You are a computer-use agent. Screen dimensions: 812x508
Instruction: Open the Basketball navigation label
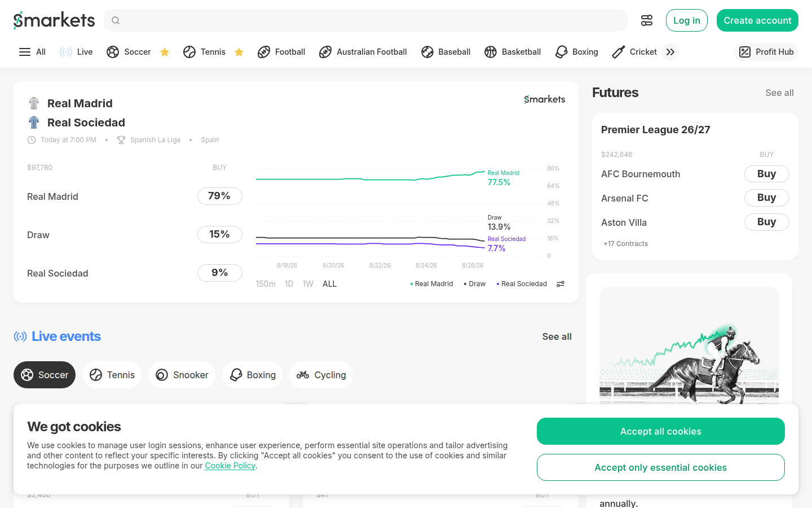[521, 52]
